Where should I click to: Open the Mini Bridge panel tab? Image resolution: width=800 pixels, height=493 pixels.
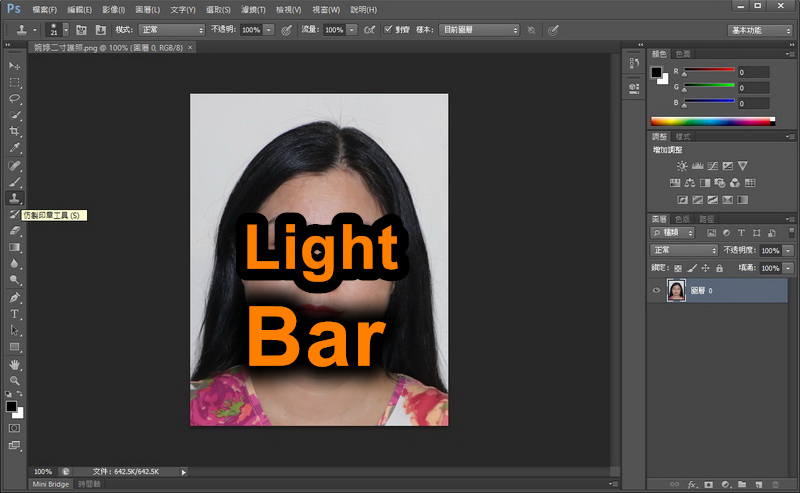point(51,484)
